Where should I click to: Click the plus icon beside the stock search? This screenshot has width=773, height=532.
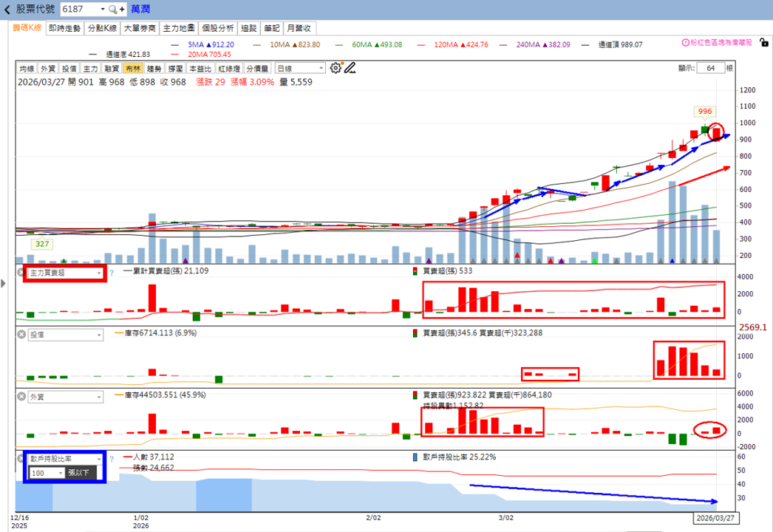(x=122, y=10)
